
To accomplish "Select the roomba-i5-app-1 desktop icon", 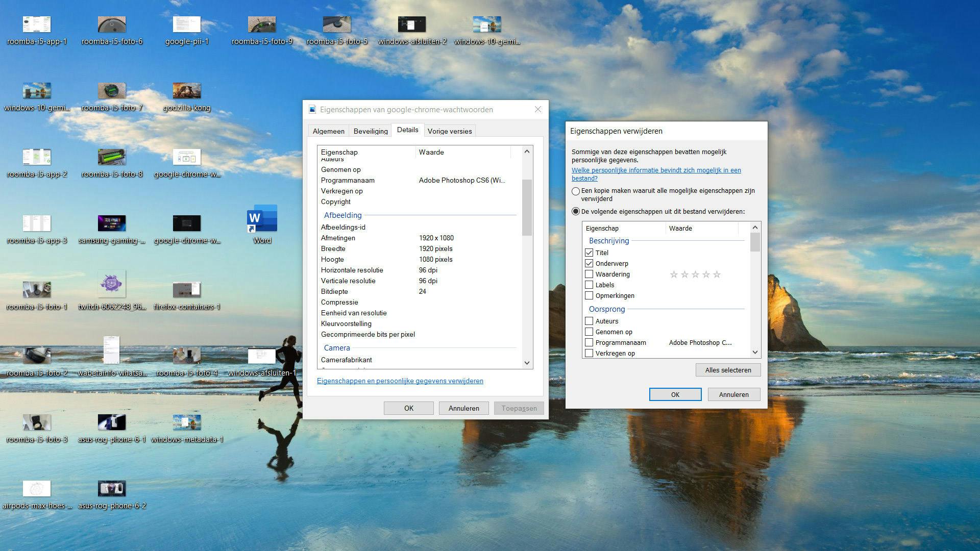I will click(x=37, y=25).
